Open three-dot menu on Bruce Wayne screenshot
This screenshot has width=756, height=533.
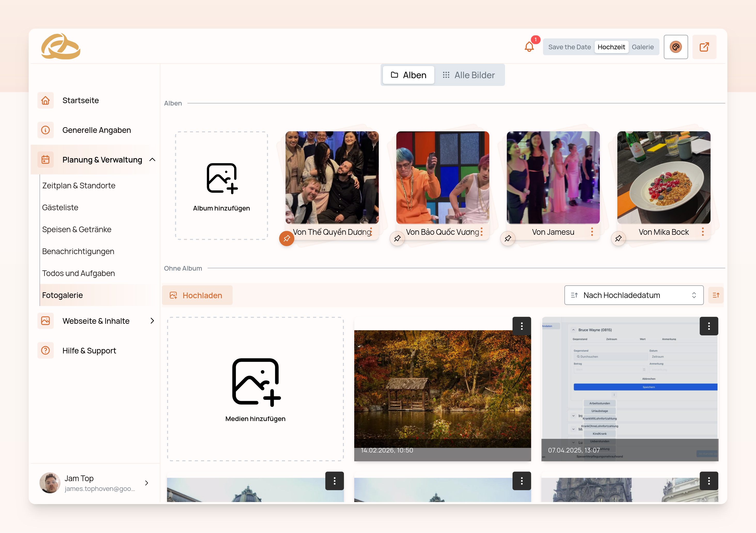click(x=708, y=326)
